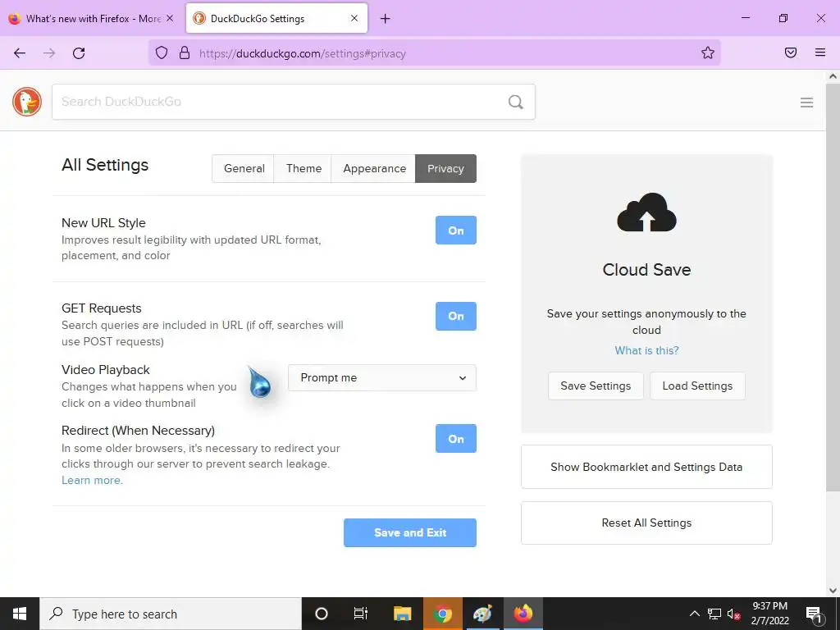Click Save Settings button
Viewport: 840px width, 630px height.
pos(596,386)
